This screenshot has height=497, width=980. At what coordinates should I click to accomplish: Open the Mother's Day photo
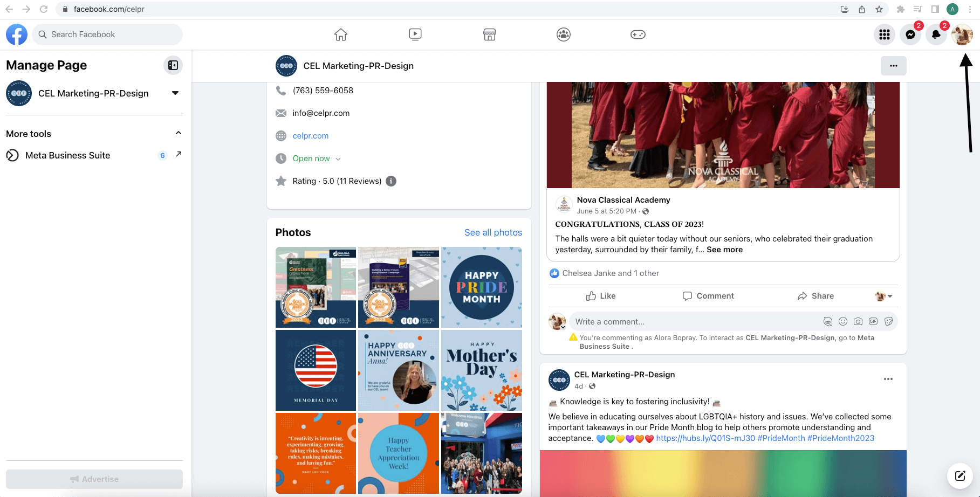point(482,370)
